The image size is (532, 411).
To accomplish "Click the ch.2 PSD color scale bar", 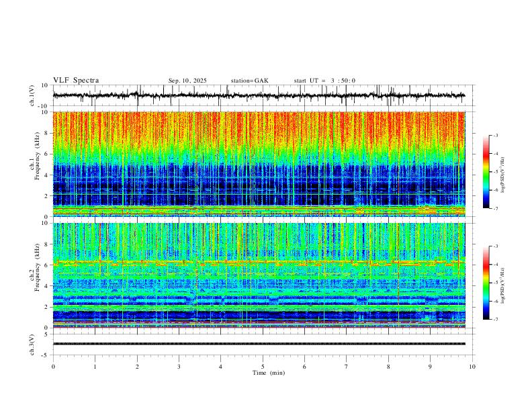I will click(486, 283).
